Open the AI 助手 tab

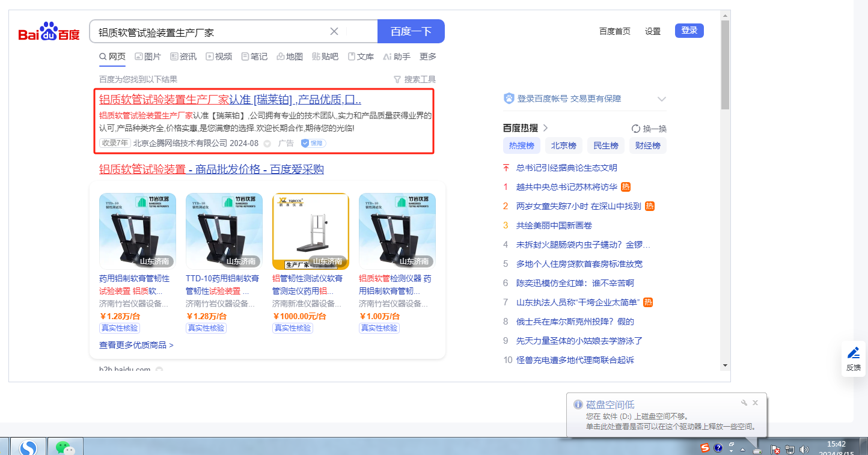click(396, 56)
